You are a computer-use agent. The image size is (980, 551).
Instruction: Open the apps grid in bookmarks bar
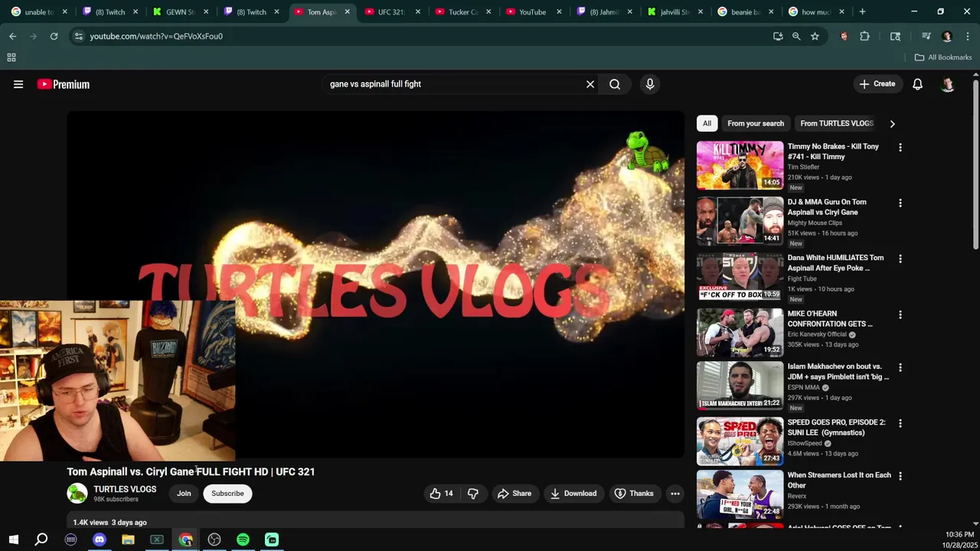(11, 57)
